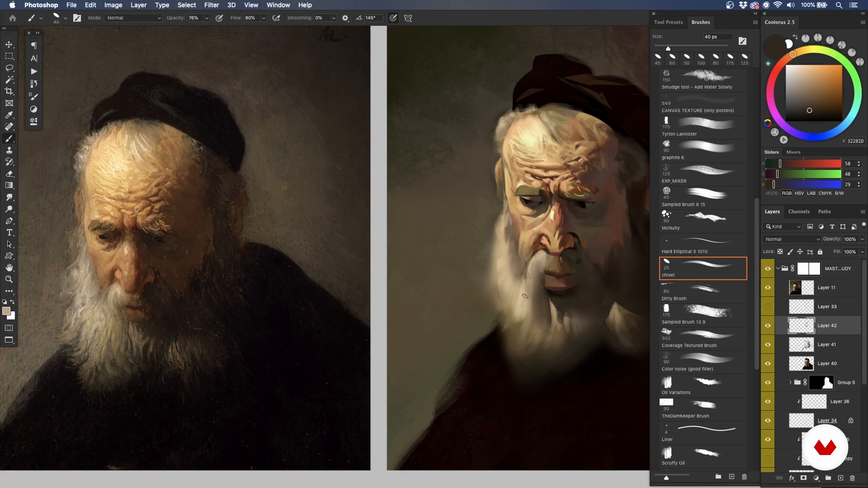Open the Filter menu

211,5
